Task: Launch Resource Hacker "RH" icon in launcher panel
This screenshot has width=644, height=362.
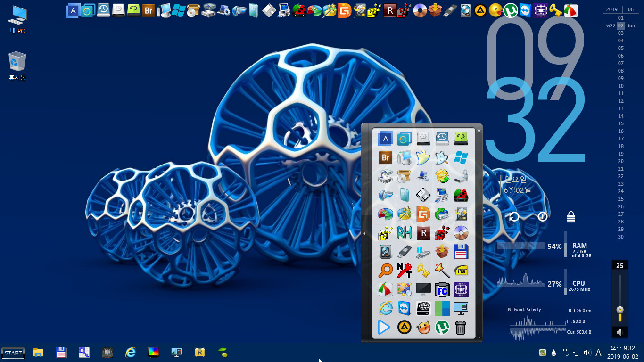Action: click(405, 233)
